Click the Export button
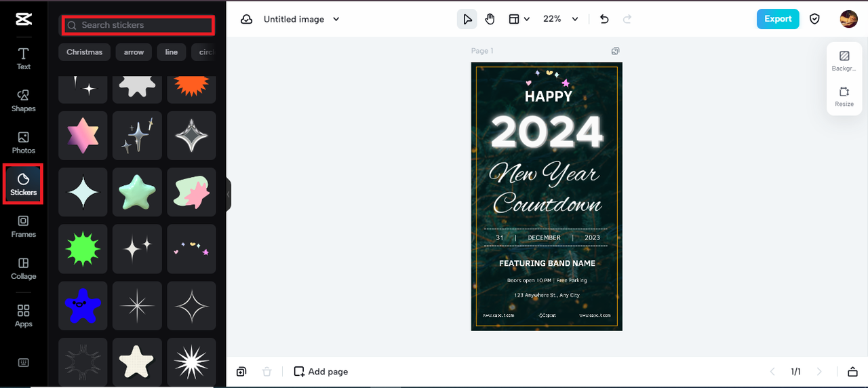Viewport: 868px width, 388px height. point(778,19)
